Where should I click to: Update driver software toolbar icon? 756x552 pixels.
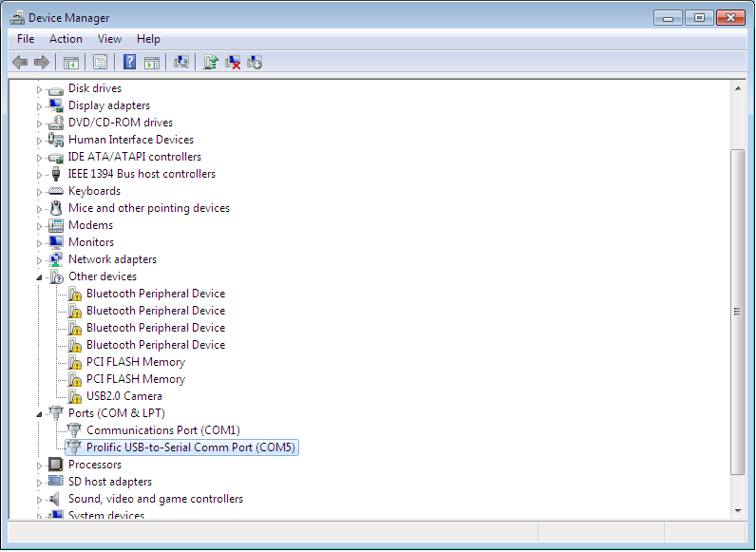coord(211,63)
